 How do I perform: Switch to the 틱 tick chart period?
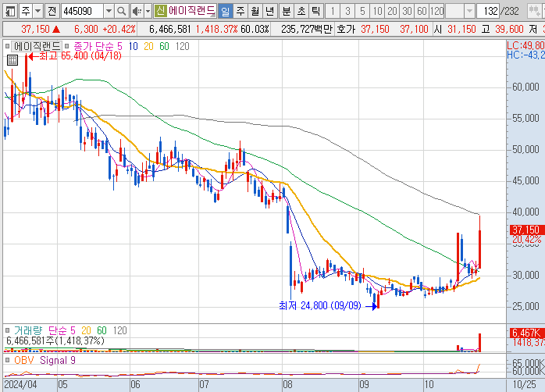tap(316, 11)
